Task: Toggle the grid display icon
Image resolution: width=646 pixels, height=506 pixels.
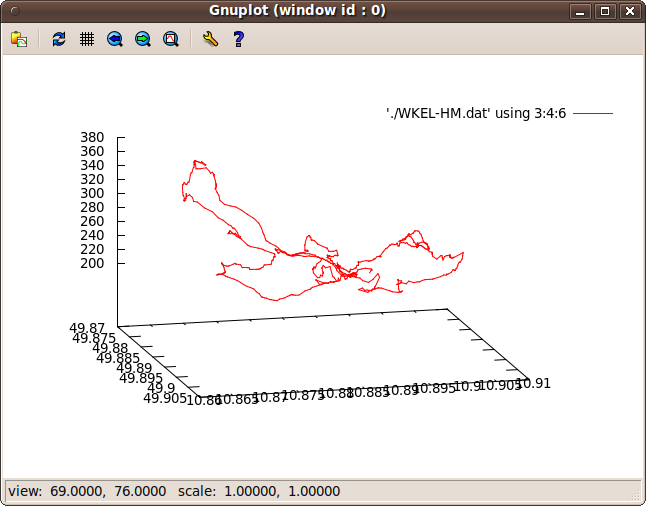Action: [87, 39]
